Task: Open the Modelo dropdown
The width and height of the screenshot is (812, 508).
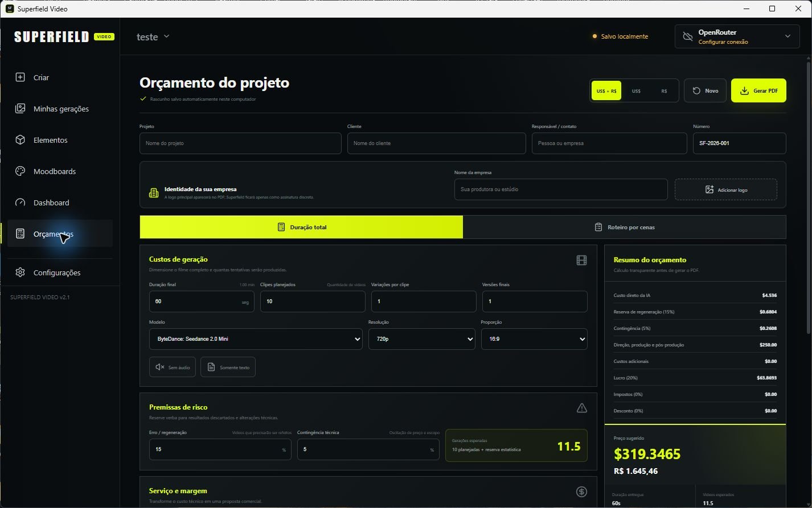Action: click(x=256, y=339)
